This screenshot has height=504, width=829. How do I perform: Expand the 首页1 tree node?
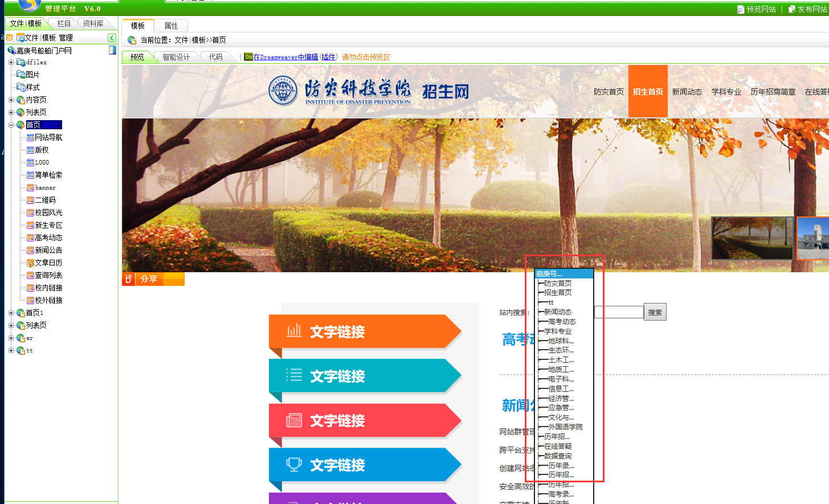pyautogui.click(x=11, y=313)
